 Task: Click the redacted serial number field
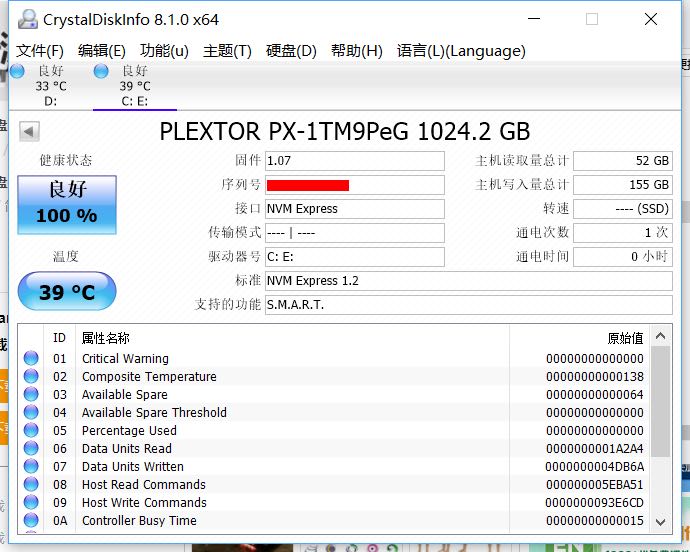(x=355, y=185)
